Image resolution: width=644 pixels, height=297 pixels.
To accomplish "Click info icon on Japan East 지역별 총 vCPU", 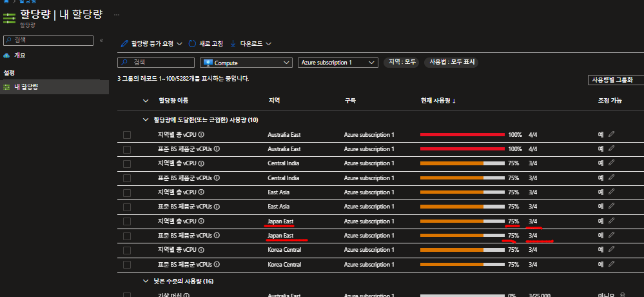I will [202, 221].
